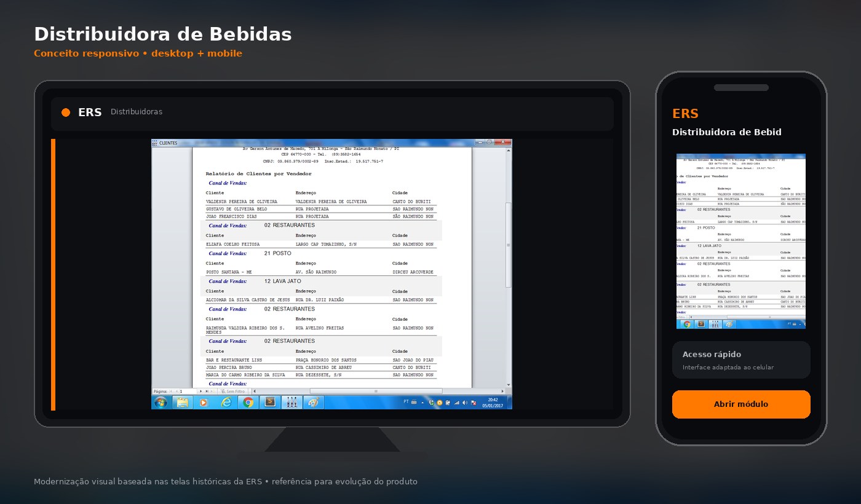Click the report screenshot thumbnail in the phone mockup
This screenshot has height=504, width=861.
click(x=741, y=241)
